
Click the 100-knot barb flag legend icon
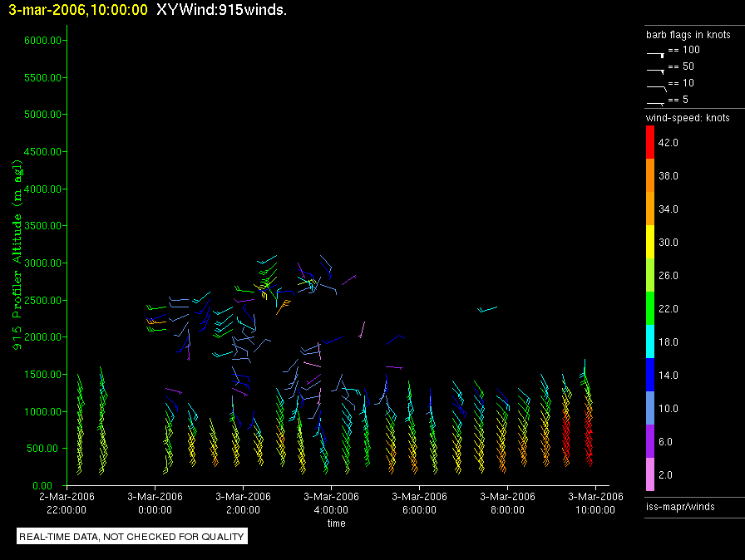(x=656, y=55)
